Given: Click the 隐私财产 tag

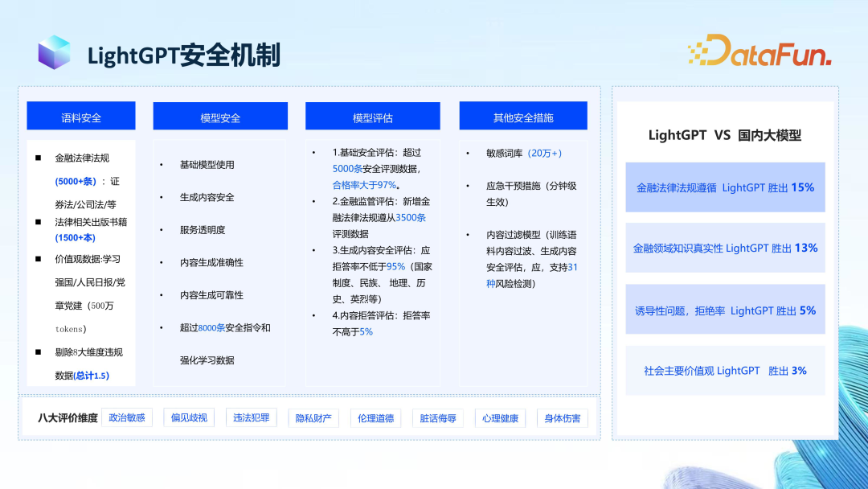Looking at the screenshot, I should (x=313, y=418).
